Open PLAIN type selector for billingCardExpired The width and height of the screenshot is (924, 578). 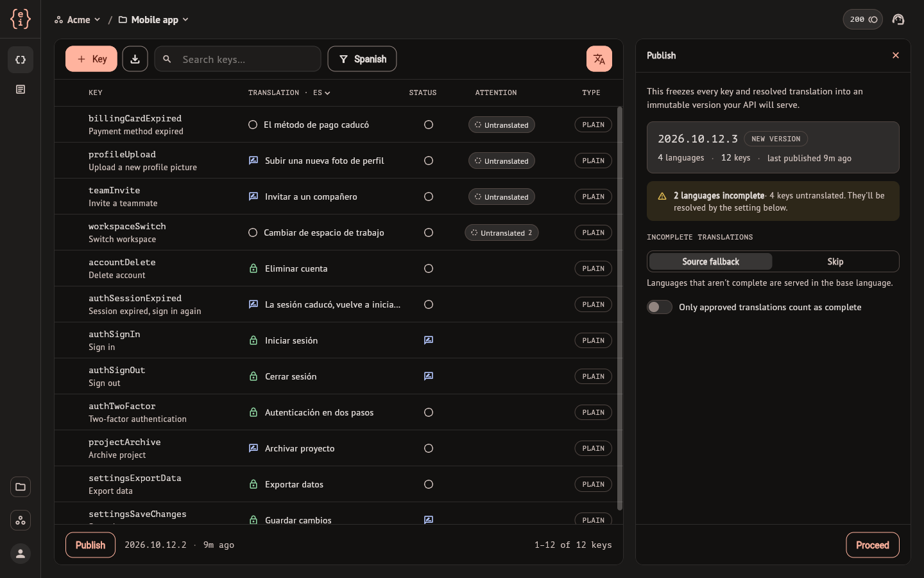tap(593, 125)
